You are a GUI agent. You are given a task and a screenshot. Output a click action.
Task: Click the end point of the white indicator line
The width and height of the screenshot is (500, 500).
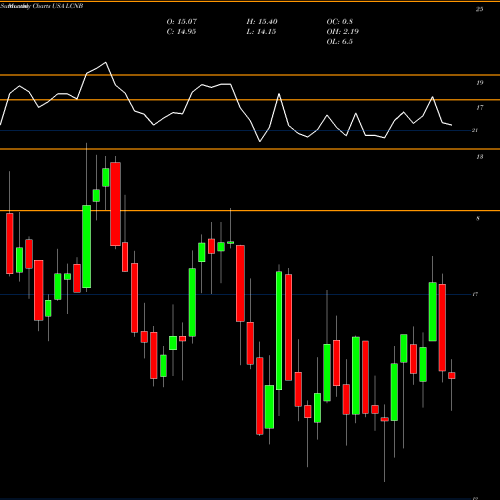[452, 125]
